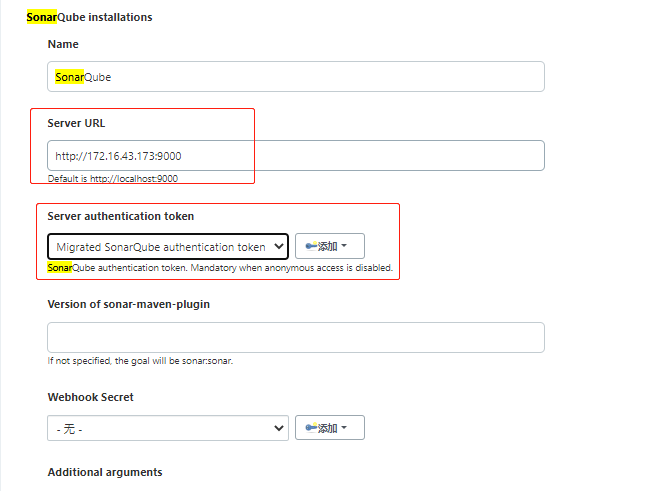The image size is (653, 491).
Task: Click the Server URL label
Action: tap(76, 123)
